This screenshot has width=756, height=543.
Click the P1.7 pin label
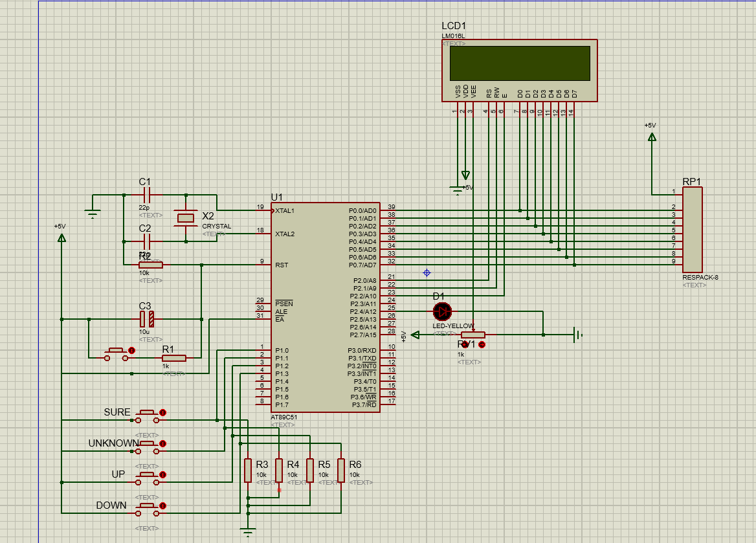click(282, 404)
